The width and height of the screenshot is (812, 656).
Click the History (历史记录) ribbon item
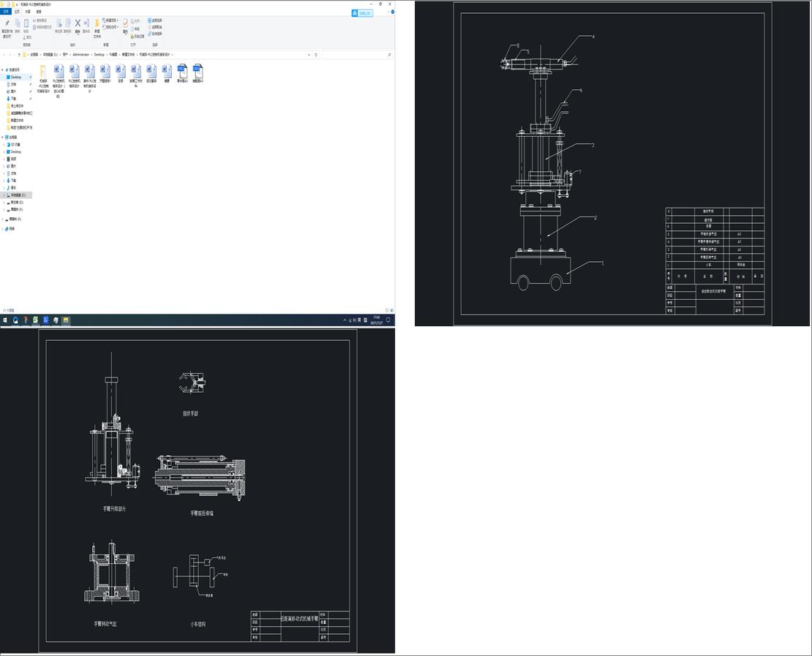(x=138, y=37)
